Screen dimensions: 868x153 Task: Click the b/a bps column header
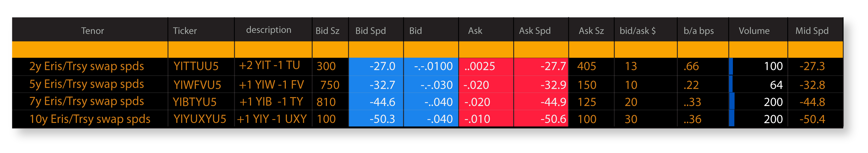(x=698, y=31)
